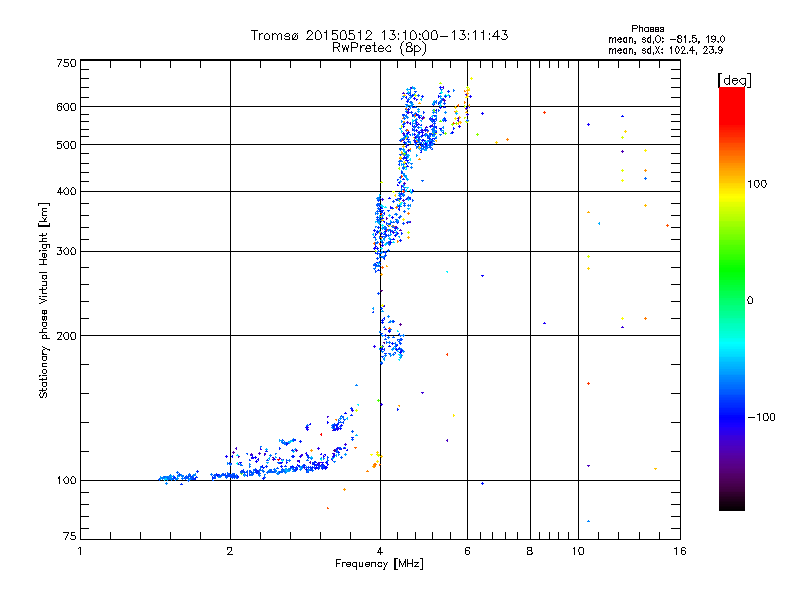Click the colorbar tick label '0'
Viewport: 800px width, 600px height.
tap(750, 301)
